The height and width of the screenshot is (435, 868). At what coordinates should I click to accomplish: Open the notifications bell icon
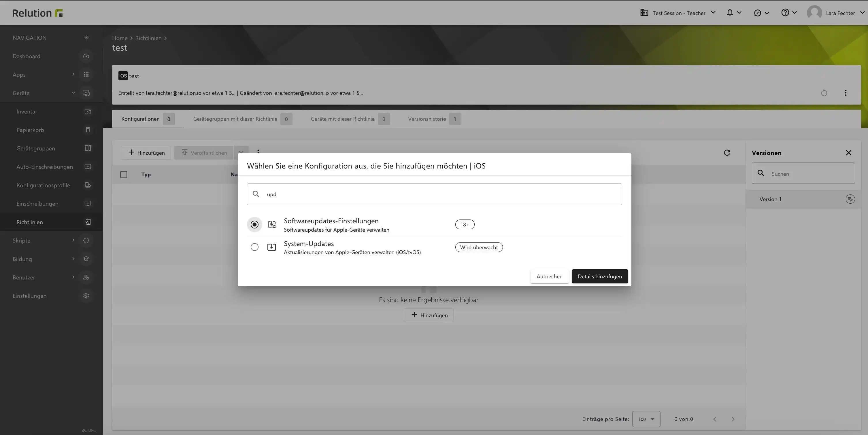730,12
